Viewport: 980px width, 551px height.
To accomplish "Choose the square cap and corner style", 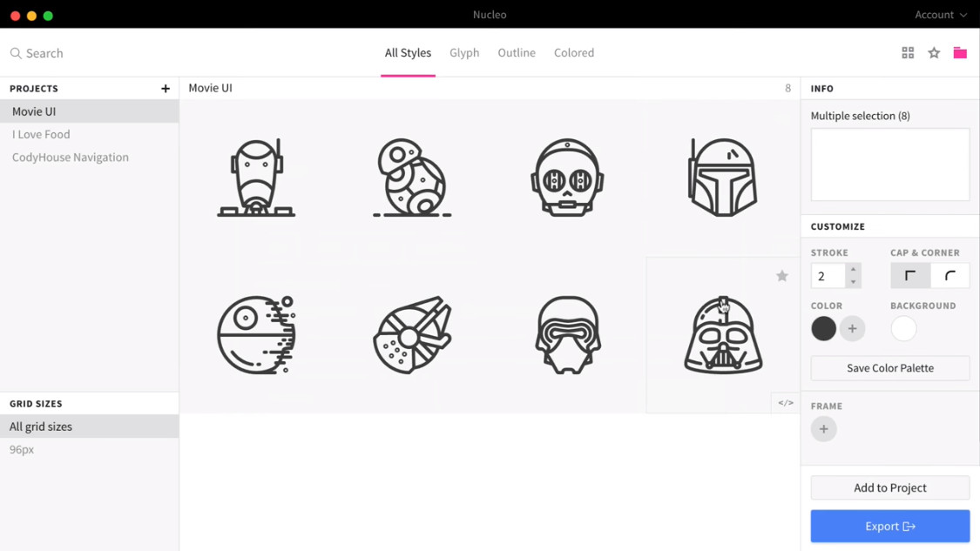I will [x=910, y=275].
